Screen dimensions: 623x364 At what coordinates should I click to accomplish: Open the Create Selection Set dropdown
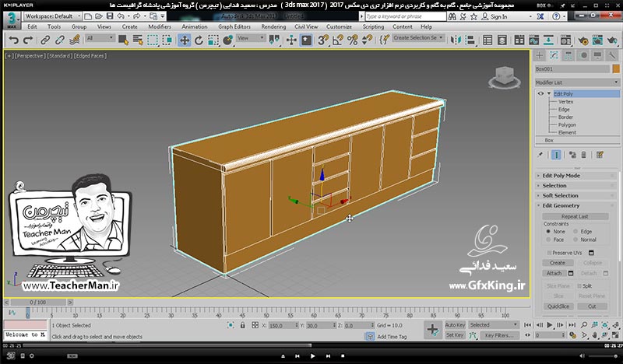[x=418, y=37]
